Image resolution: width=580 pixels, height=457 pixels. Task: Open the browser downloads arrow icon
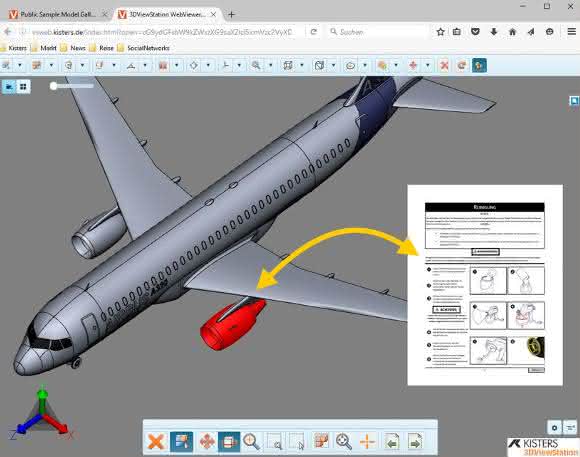pyautogui.click(x=494, y=32)
